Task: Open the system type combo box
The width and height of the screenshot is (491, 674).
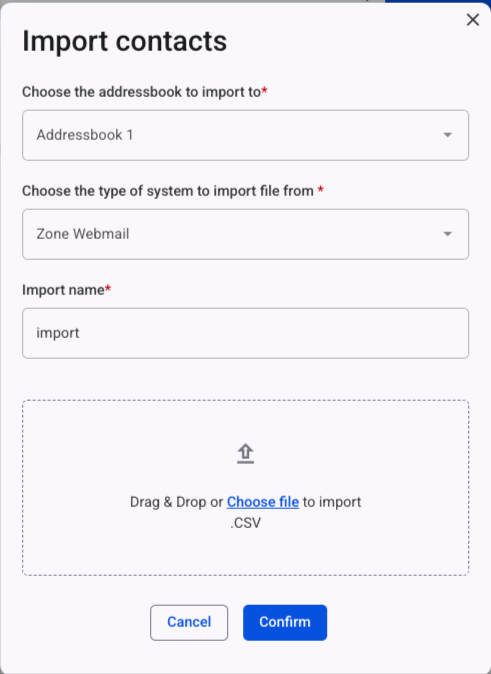Action: point(246,234)
